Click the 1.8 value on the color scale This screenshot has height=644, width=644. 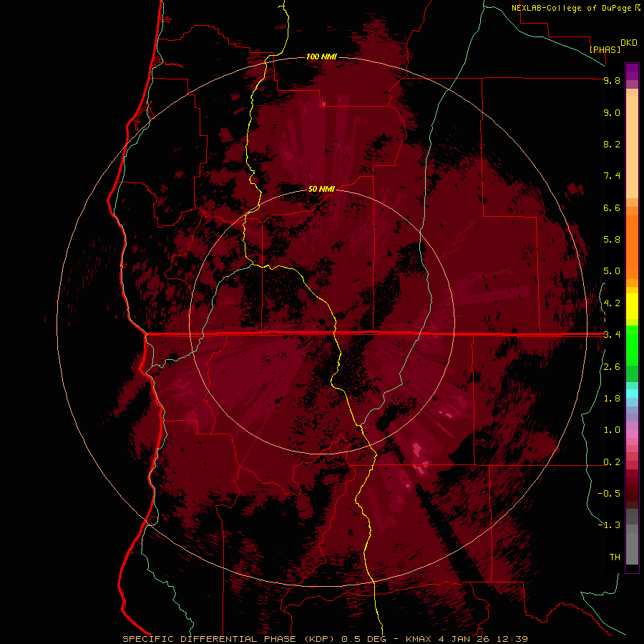point(612,399)
